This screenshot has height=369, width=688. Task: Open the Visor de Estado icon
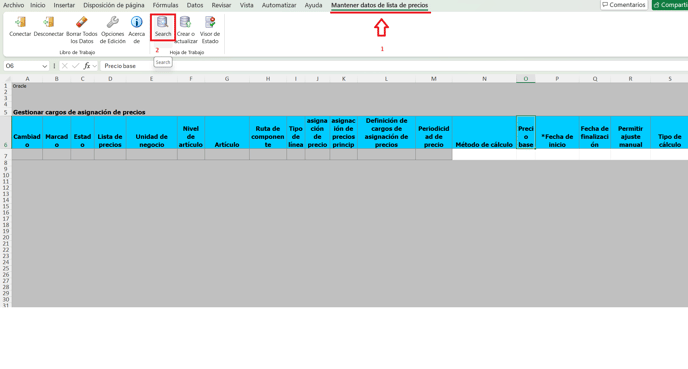(210, 22)
